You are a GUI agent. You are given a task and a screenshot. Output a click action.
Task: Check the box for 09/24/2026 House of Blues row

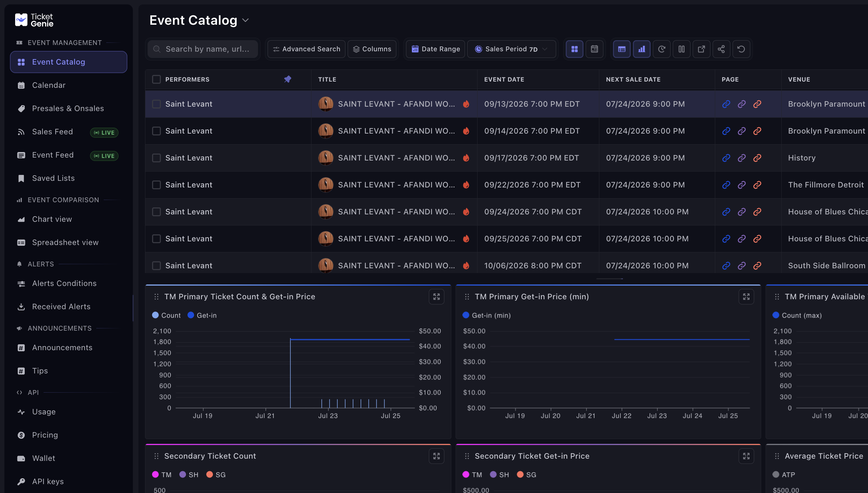click(156, 212)
